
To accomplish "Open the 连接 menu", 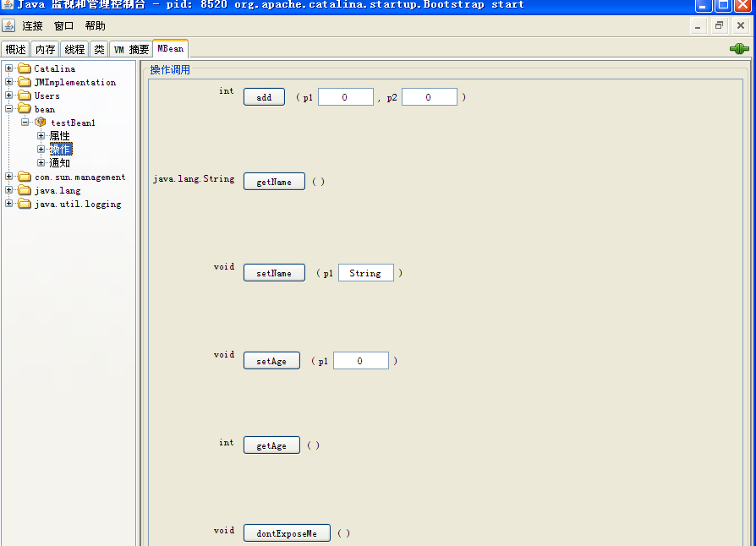I will click(32, 26).
